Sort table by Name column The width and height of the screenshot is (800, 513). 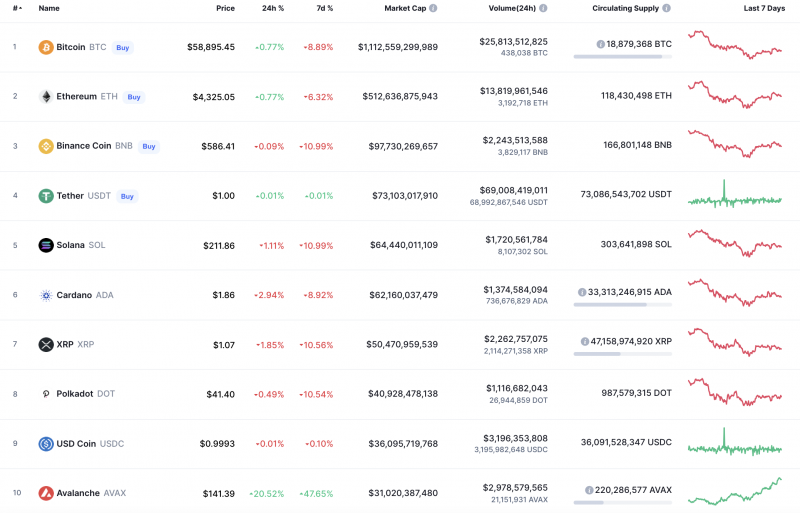49,8
